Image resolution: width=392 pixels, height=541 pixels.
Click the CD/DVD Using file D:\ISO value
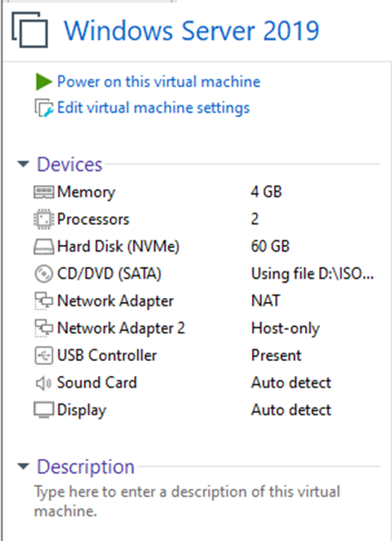(312, 274)
